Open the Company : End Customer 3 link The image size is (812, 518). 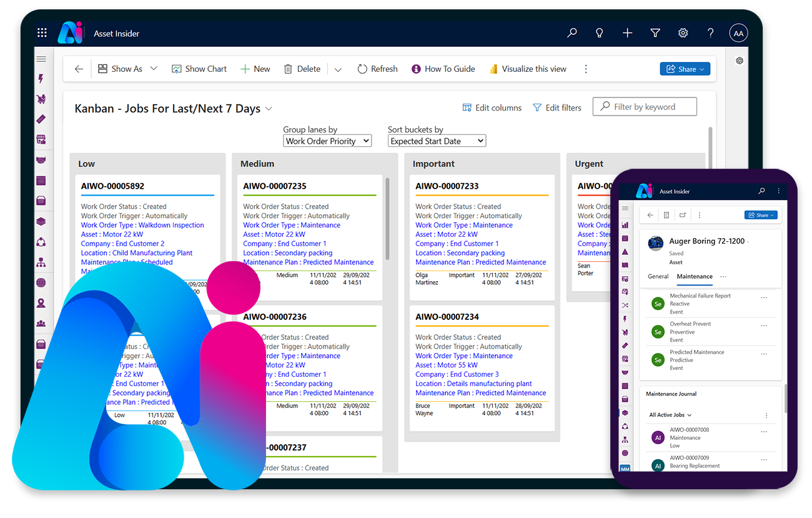point(457,375)
